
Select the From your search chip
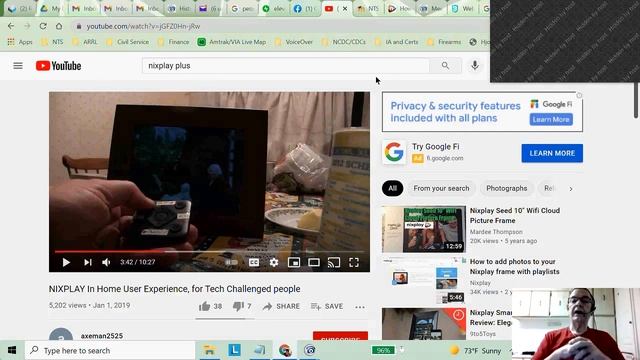point(441,188)
